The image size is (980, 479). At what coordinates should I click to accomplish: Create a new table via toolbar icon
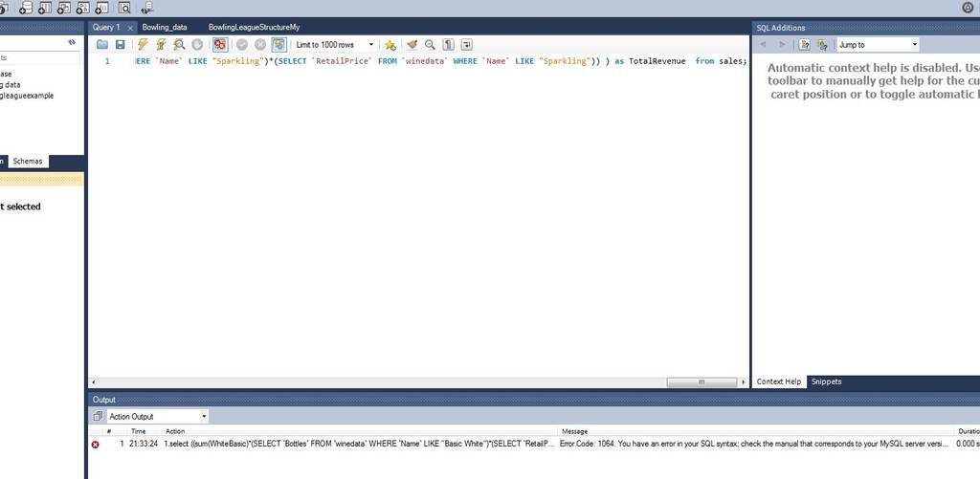[x=45, y=8]
